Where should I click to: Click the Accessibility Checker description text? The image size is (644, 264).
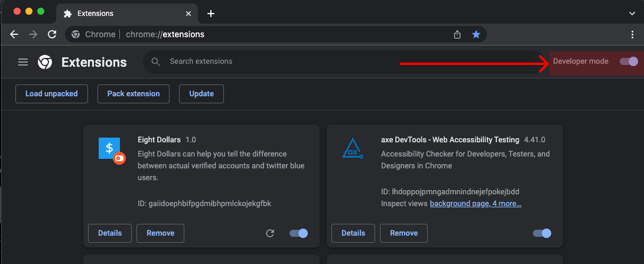pyautogui.click(x=466, y=160)
